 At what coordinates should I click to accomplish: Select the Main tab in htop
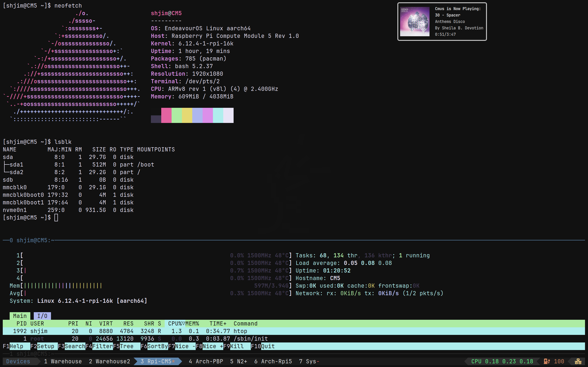pyautogui.click(x=20, y=316)
